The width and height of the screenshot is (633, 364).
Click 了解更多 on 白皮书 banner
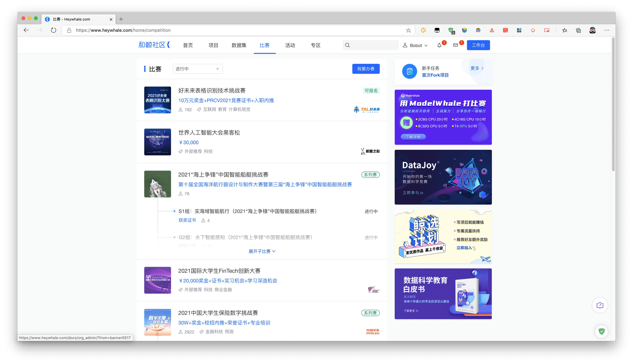coord(411,311)
